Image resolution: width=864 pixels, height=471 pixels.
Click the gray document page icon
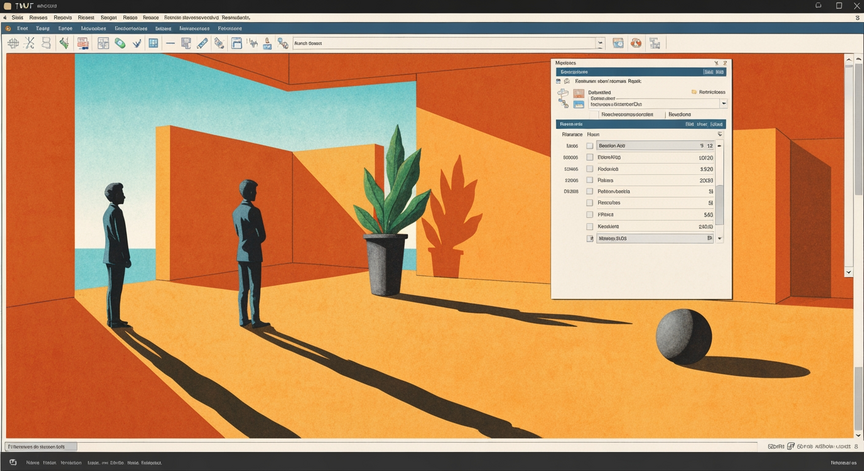click(x=186, y=43)
